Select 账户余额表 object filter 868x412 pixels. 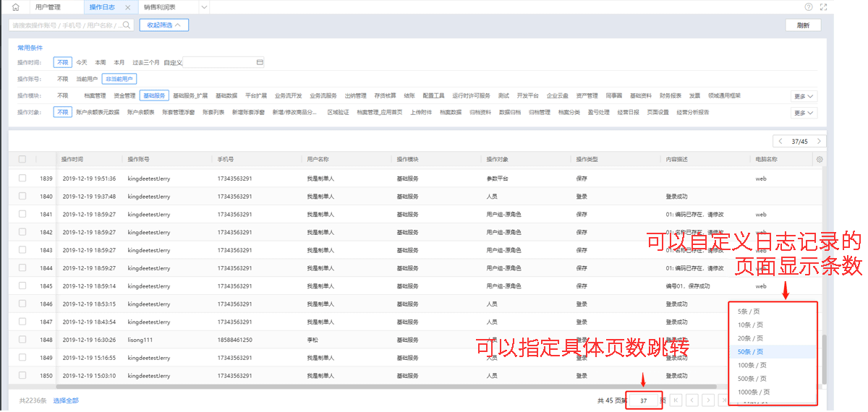click(141, 112)
